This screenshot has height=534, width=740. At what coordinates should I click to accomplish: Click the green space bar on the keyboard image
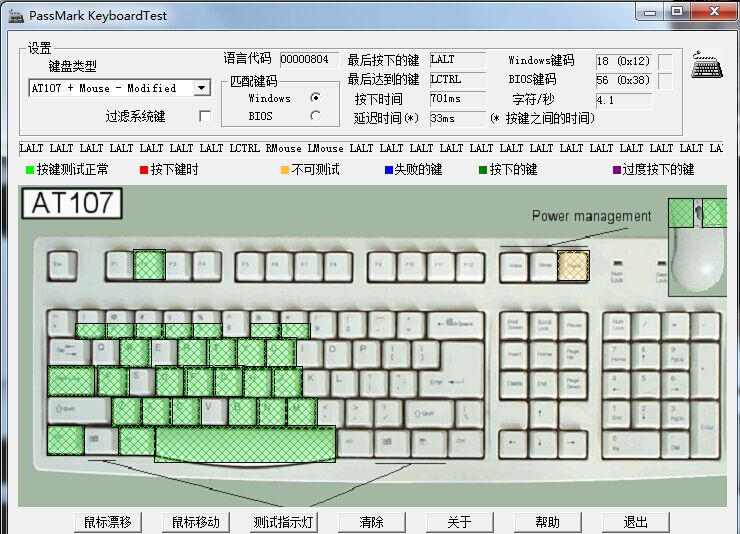click(x=245, y=443)
